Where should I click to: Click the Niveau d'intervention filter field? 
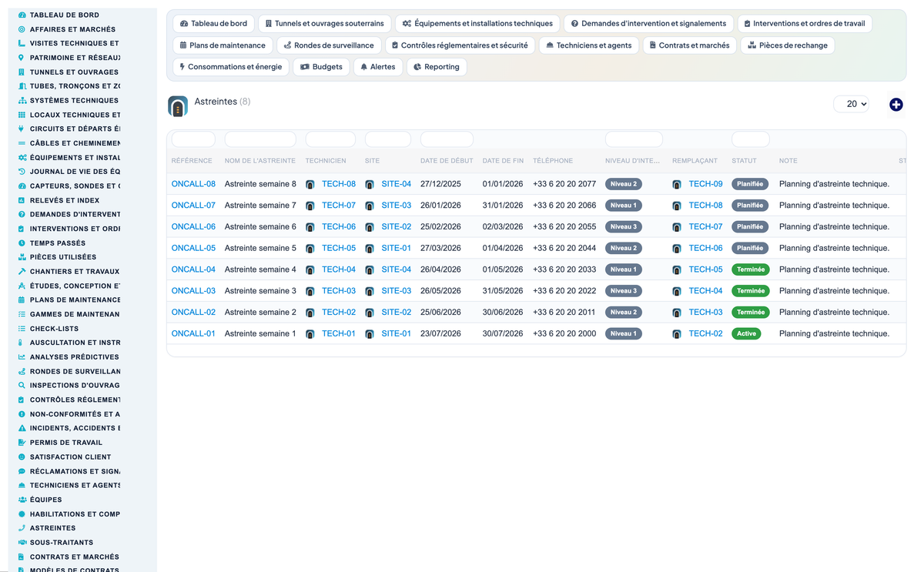point(634,139)
